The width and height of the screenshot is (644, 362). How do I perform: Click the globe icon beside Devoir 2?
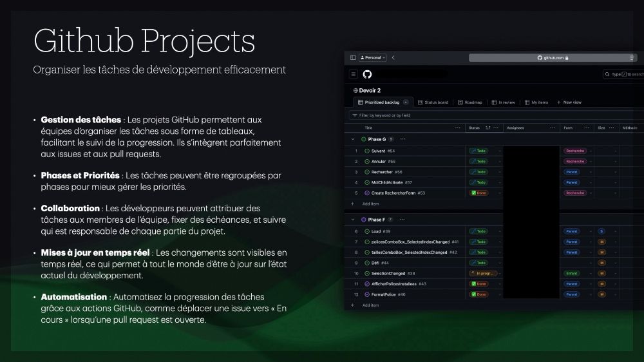(355, 90)
